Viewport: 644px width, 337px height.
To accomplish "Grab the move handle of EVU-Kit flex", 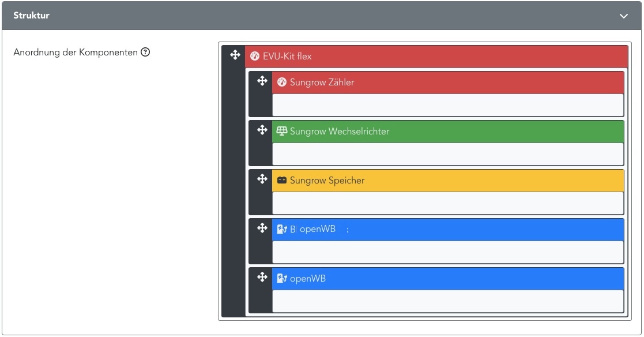I will (235, 55).
